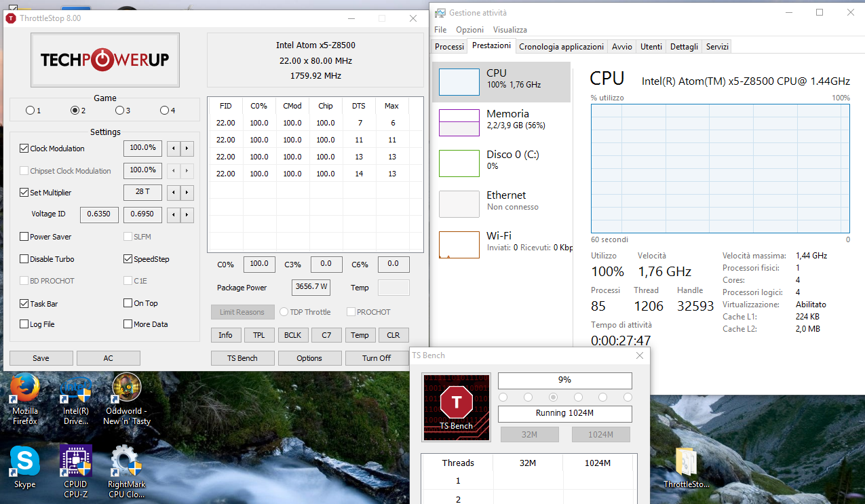Select the Ethernet item in sidebar
The width and height of the screenshot is (865, 504).
pos(501,204)
